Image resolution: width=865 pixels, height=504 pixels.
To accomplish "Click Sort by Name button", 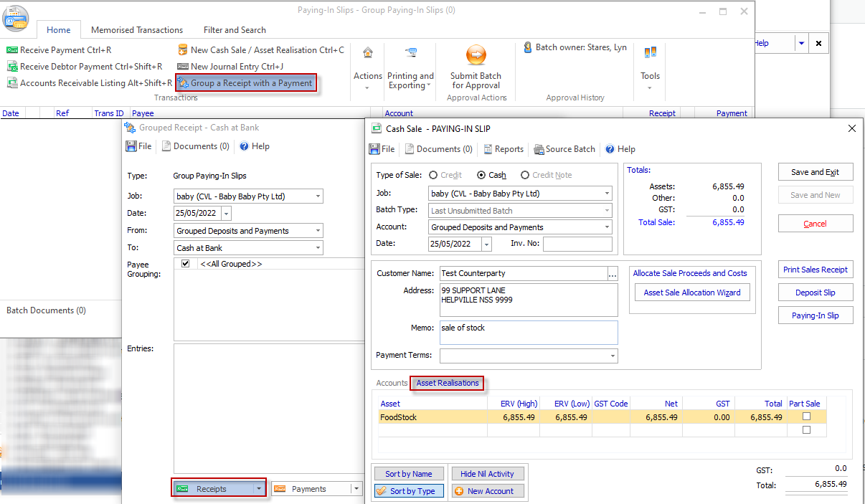I will 408,474.
